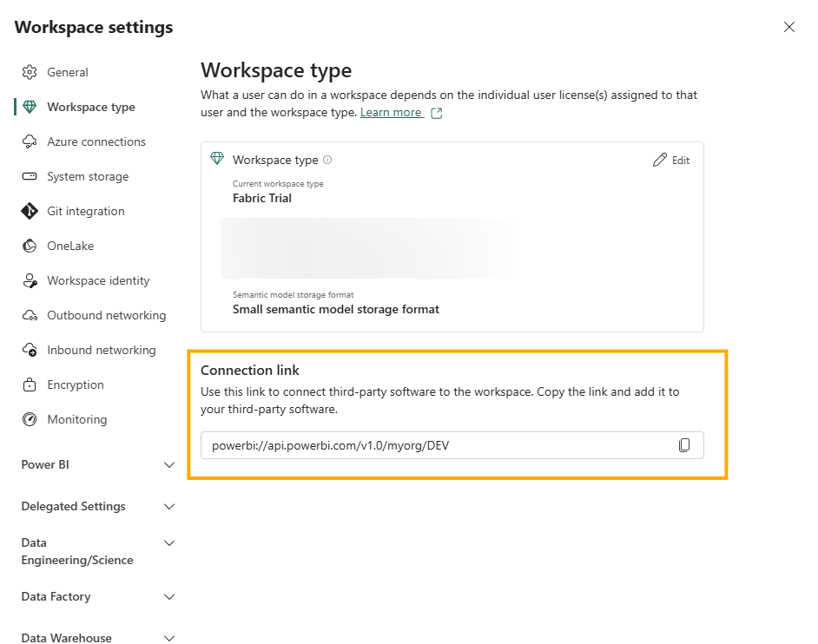Select the Encryption settings icon
The image size is (818, 644).
28,384
